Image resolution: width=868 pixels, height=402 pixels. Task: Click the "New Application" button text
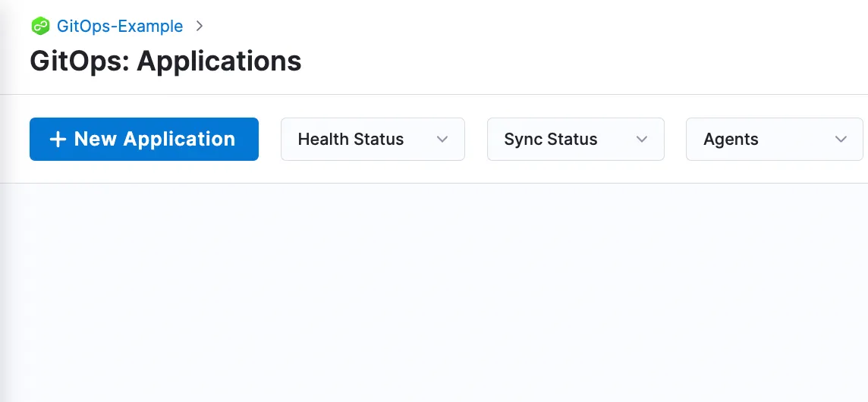point(155,139)
